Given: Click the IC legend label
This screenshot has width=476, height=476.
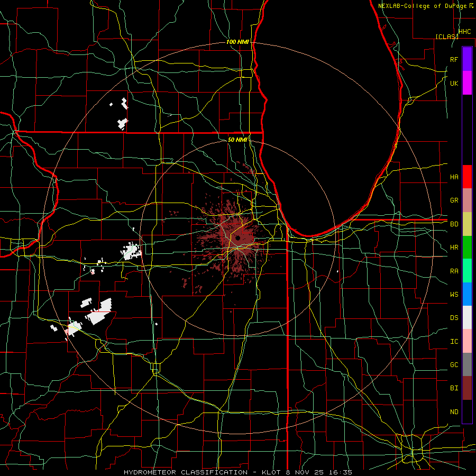Looking at the screenshot, I should pos(454,341).
